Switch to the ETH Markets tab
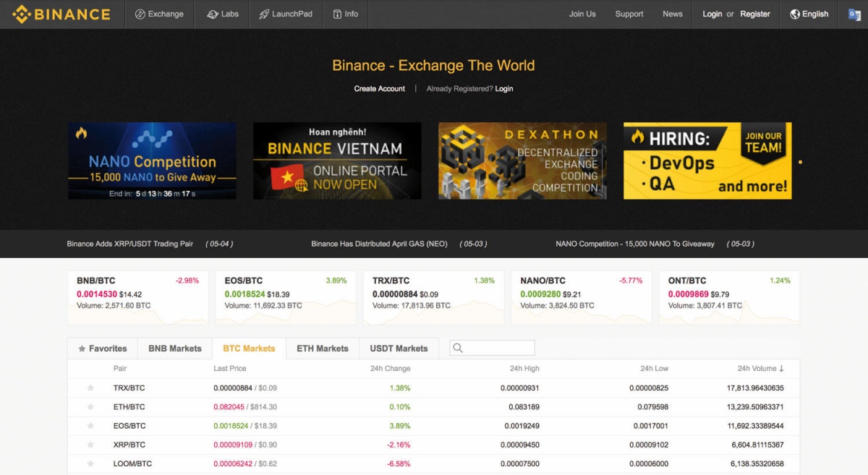Image resolution: width=868 pixels, height=475 pixels. coord(323,348)
